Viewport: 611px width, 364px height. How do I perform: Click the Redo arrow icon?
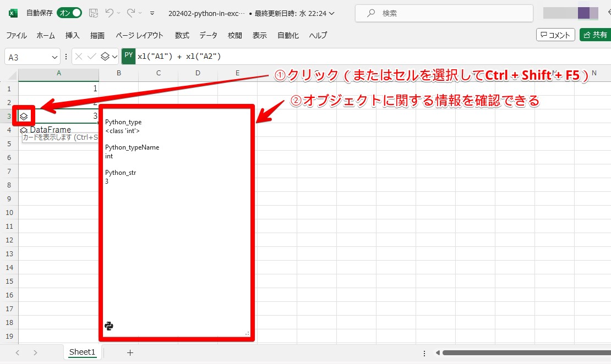tap(131, 13)
